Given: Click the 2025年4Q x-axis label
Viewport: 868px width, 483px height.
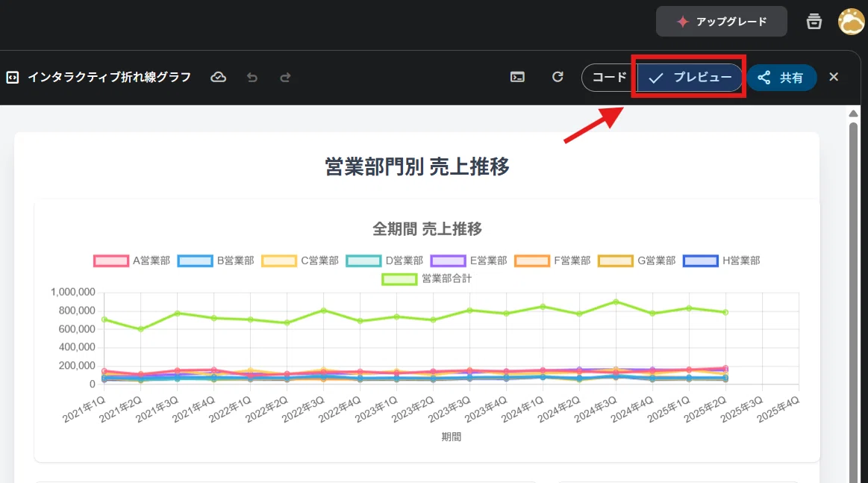Looking at the screenshot, I should (x=778, y=410).
